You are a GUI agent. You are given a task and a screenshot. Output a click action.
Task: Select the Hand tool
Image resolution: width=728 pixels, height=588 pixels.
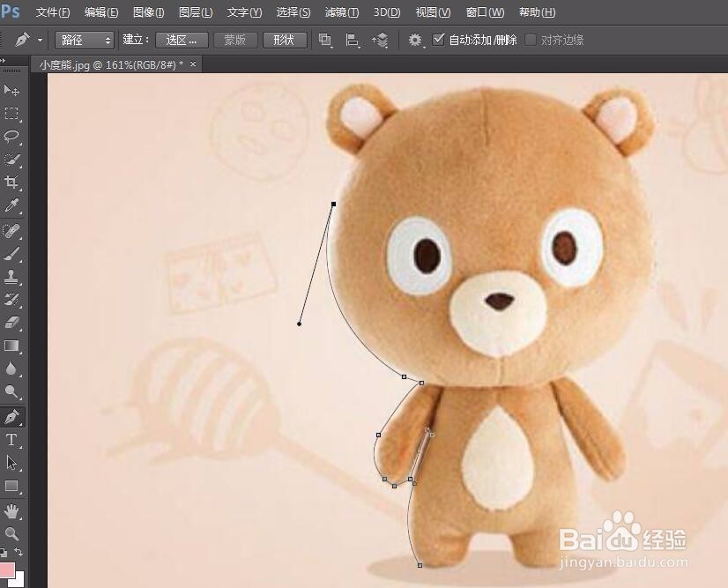coord(11,511)
